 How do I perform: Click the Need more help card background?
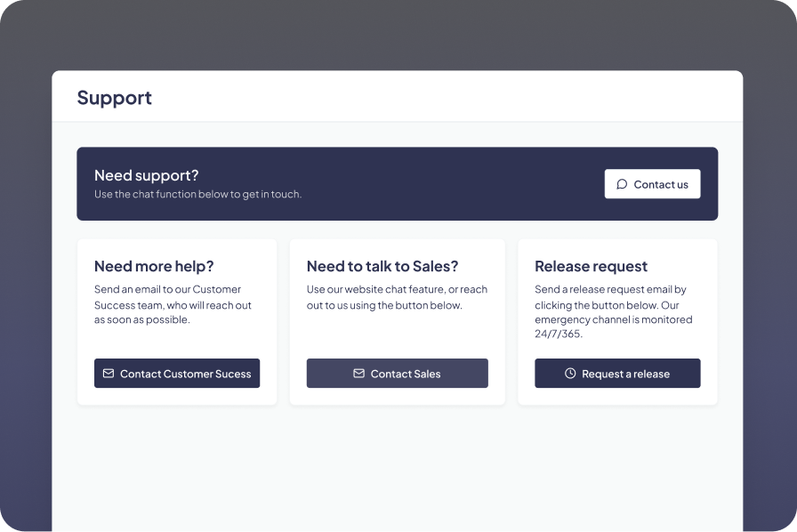click(177, 341)
